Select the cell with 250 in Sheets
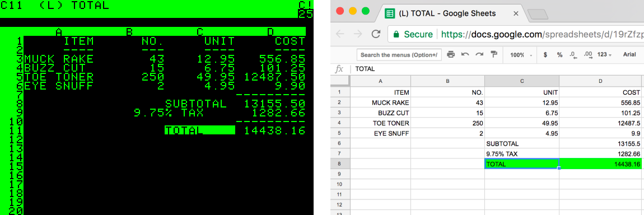This screenshot has height=215, width=644. tap(447, 124)
